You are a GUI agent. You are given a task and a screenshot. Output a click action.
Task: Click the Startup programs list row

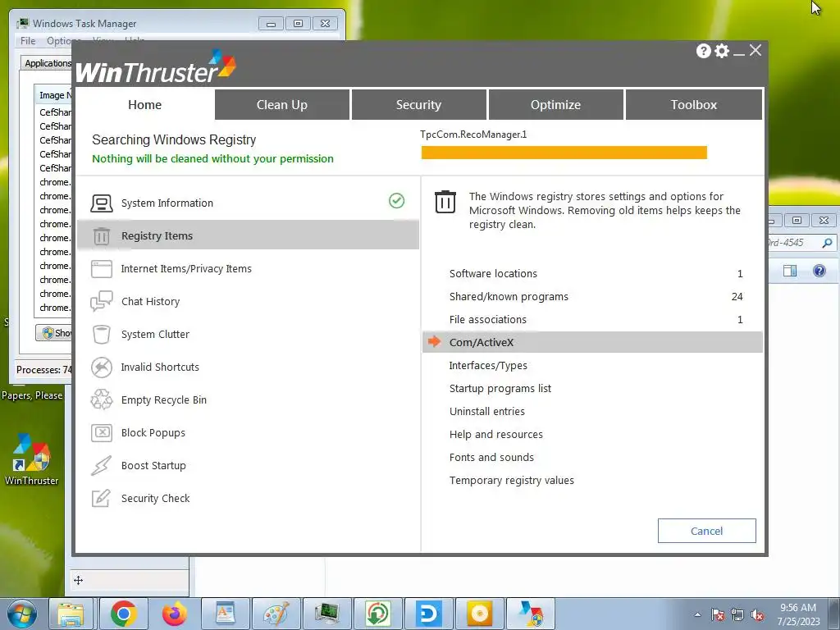pos(592,388)
